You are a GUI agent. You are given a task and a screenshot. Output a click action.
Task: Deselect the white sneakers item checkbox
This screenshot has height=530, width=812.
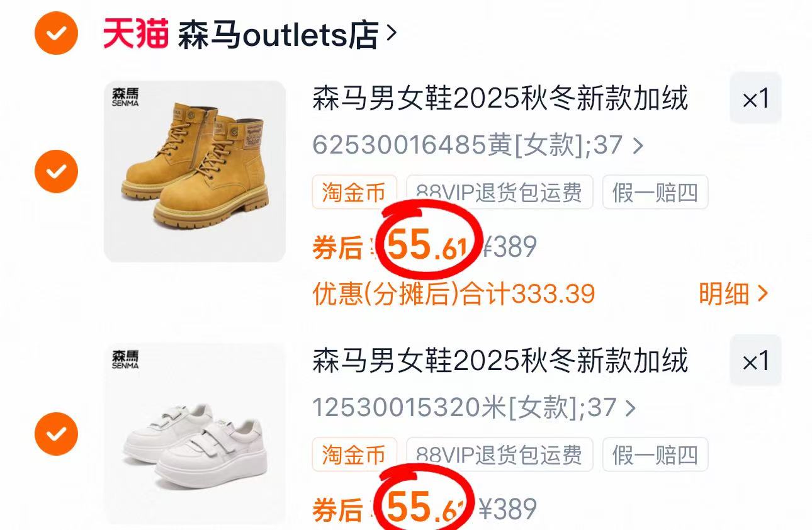57,434
